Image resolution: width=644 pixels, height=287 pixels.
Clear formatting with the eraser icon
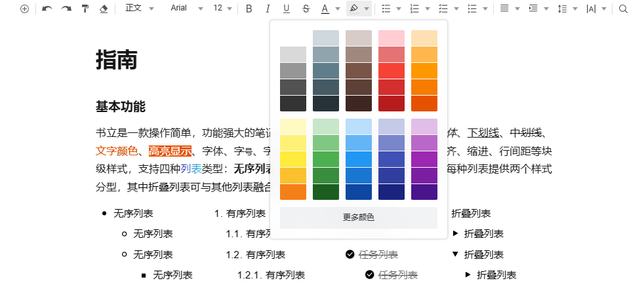click(104, 9)
